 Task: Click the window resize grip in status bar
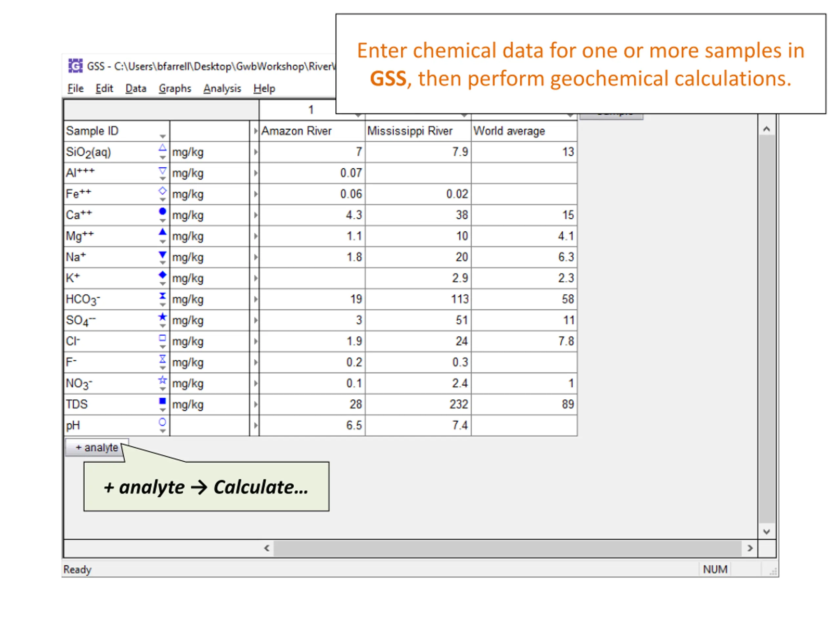coord(773,572)
